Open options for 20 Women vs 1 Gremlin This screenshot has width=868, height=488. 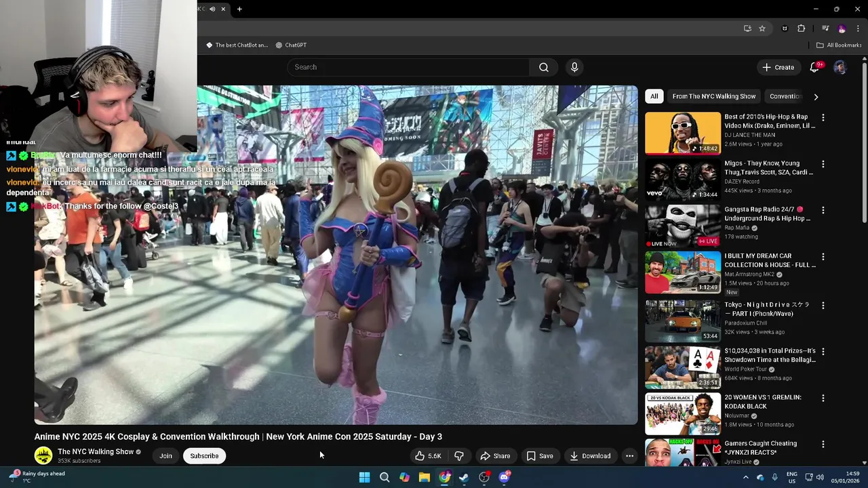coord(823,398)
